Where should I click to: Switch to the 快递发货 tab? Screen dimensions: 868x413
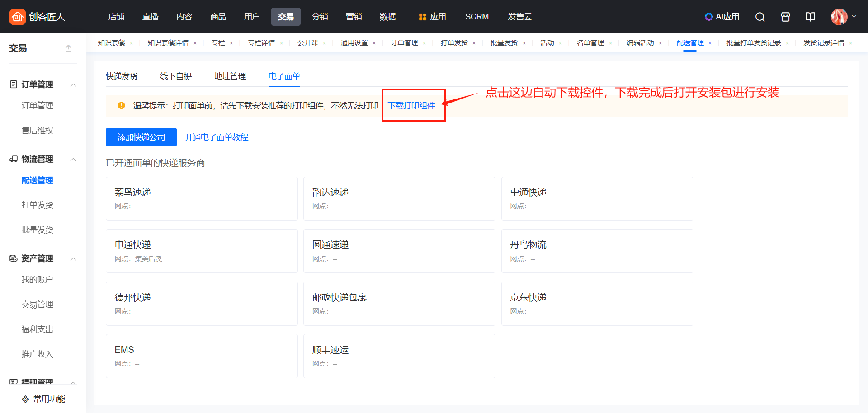point(122,76)
